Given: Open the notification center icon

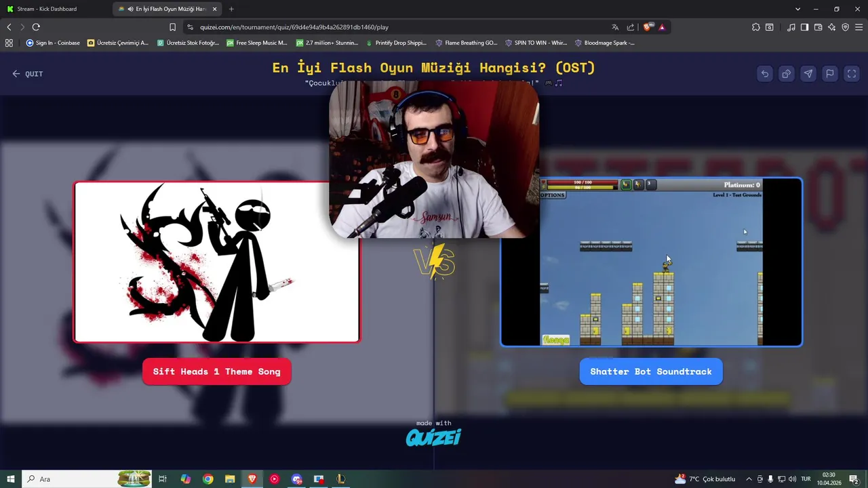Looking at the screenshot, I should 853,479.
